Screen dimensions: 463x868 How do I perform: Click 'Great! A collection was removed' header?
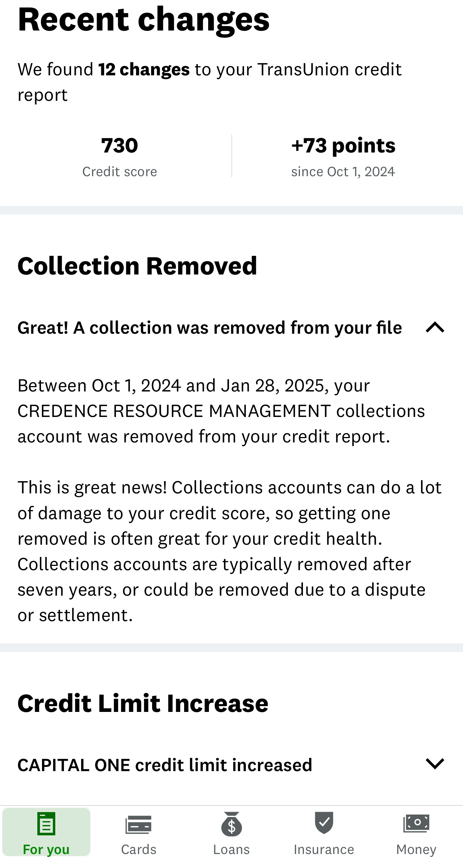pyautogui.click(x=210, y=328)
